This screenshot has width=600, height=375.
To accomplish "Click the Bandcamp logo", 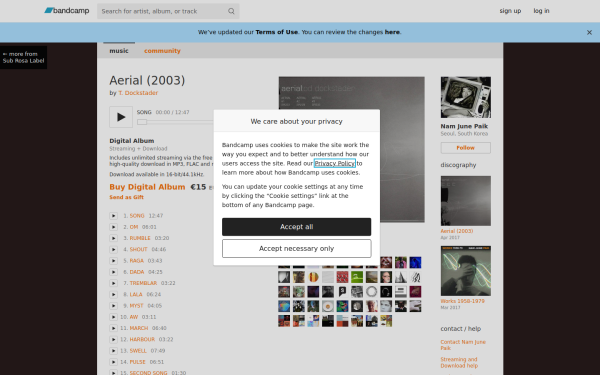I will pyautogui.click(x=67, y=11).
